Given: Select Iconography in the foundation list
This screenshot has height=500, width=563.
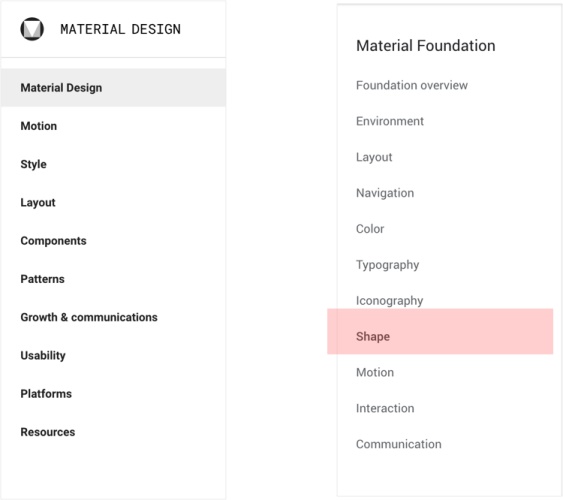Looking at the screenshot, I should tap(390, 301).
